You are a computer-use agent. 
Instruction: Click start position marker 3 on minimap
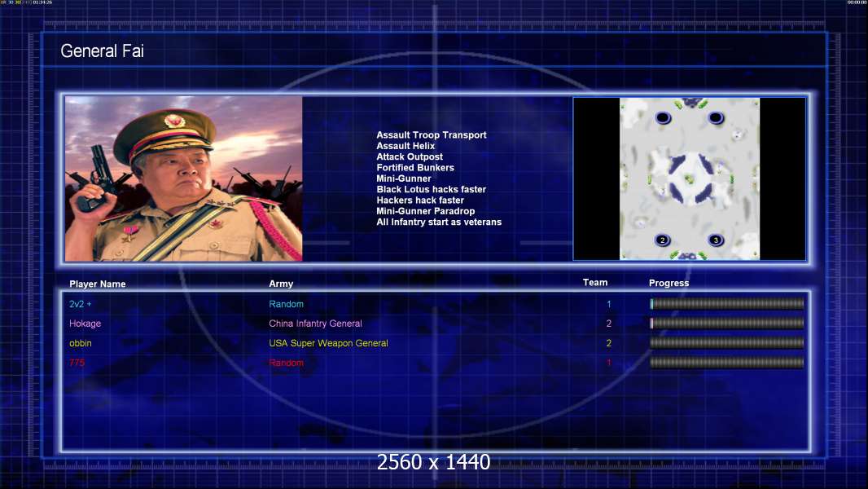tap(715, 240)
